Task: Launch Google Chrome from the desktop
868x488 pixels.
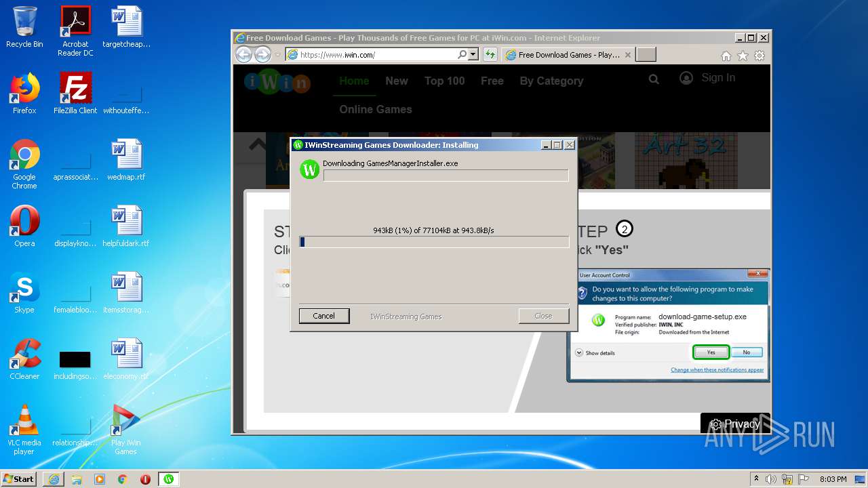Action: click(24, 164)
